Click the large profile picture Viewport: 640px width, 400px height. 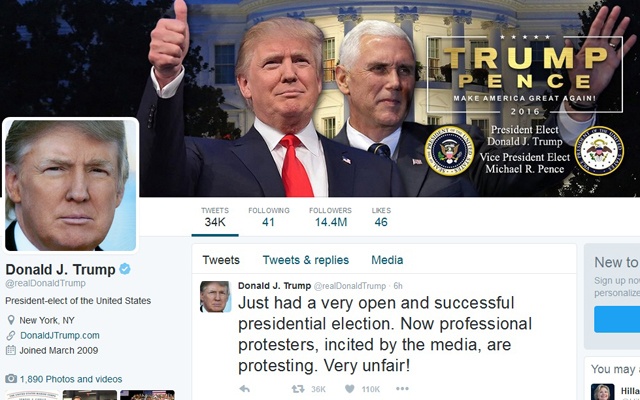point(71,185)
